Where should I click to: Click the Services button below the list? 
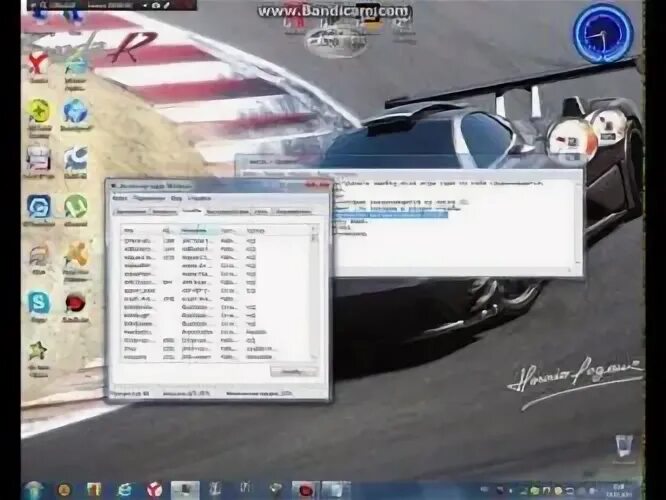coord(293,372)
